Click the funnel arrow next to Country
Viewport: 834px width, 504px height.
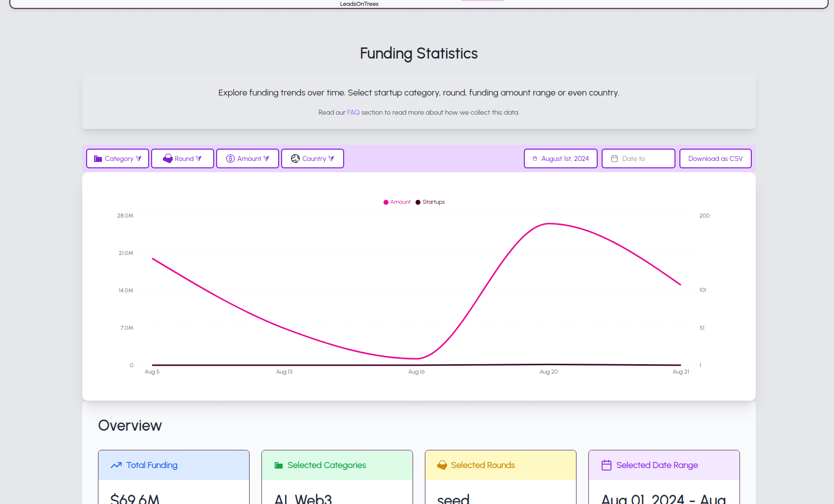331,158
